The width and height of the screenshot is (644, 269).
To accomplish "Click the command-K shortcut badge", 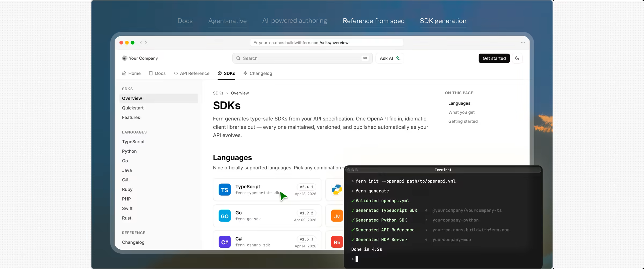I will 365,58.
